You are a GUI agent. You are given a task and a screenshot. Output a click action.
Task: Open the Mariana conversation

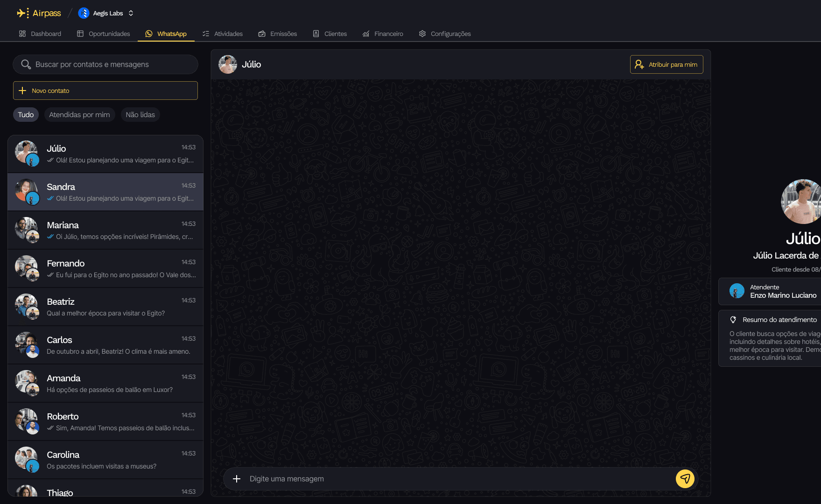[105, 231]
